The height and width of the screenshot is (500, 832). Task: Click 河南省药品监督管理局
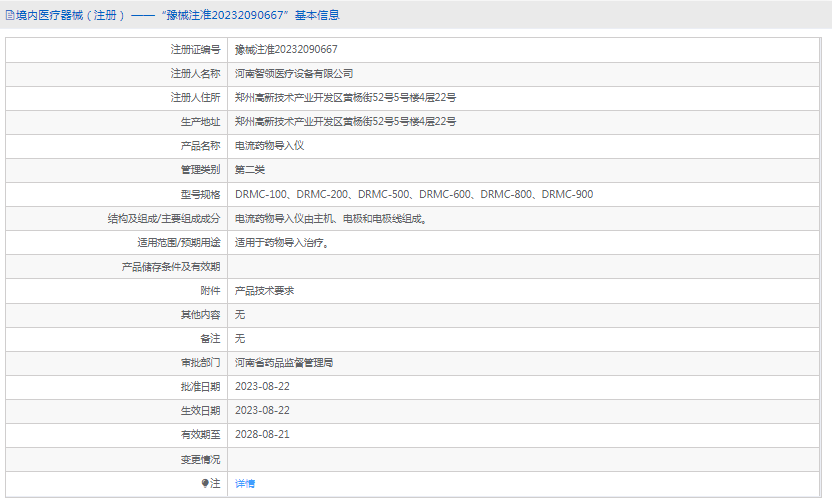pyautogui.click(x=284, y=363)
